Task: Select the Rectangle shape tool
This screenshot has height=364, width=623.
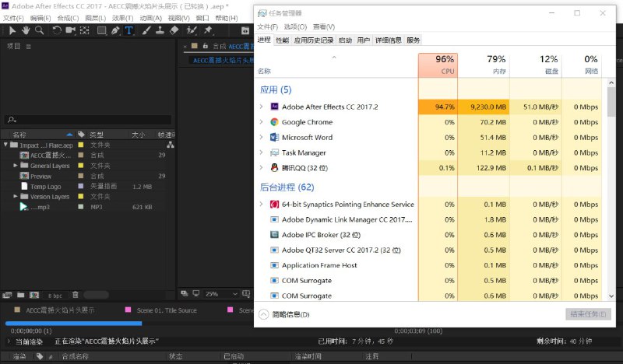Action: (102, 30)
